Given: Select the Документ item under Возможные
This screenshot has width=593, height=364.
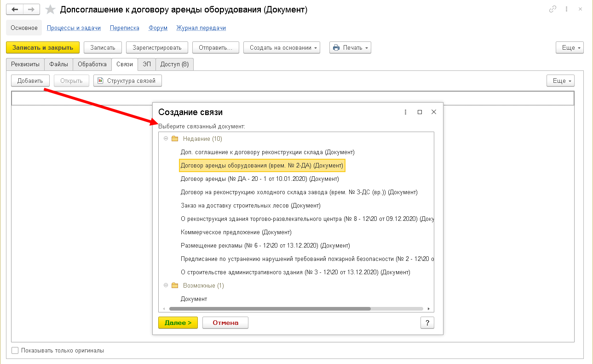Looking at the screenshot, I should click(x=194, y=299).
